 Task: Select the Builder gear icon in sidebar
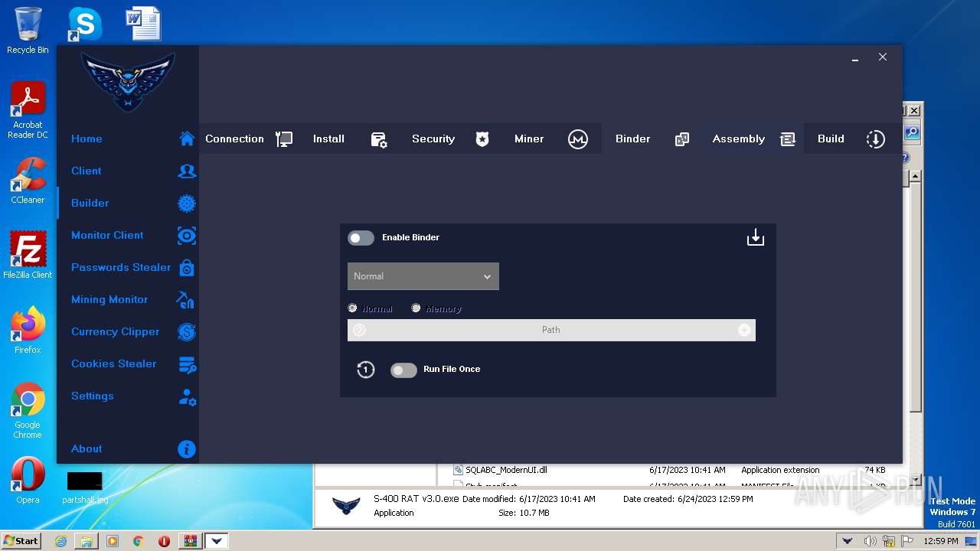click(187, 203)
